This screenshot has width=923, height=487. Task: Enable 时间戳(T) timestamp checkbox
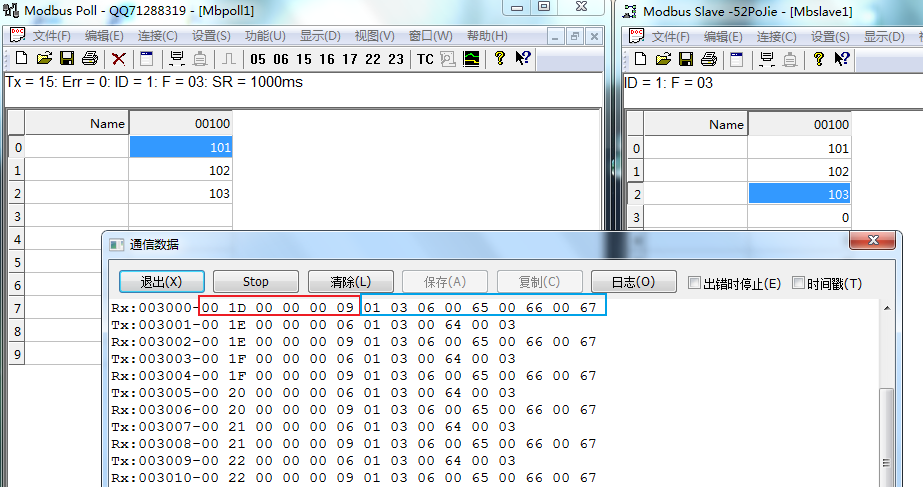[798, 283]
